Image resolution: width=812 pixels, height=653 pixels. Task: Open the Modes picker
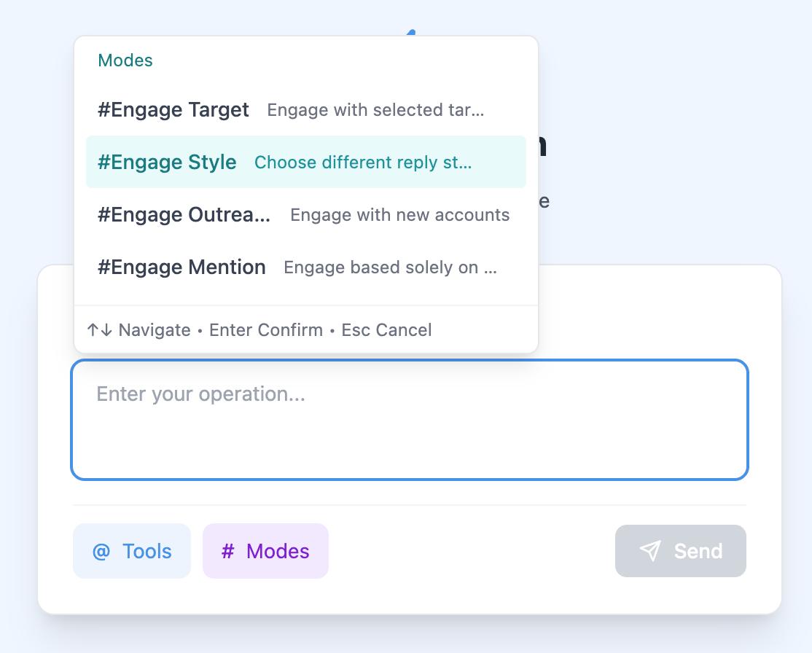265,552
